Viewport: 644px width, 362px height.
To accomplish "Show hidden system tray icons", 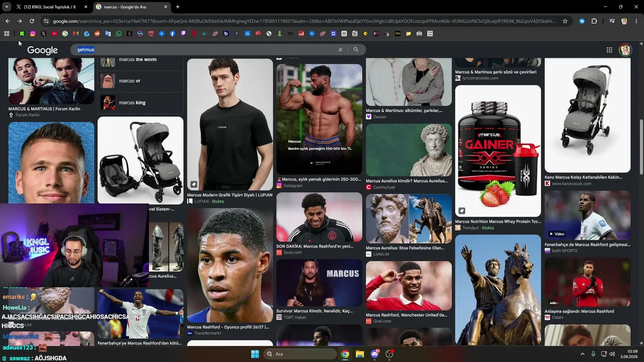I will 583,354.
